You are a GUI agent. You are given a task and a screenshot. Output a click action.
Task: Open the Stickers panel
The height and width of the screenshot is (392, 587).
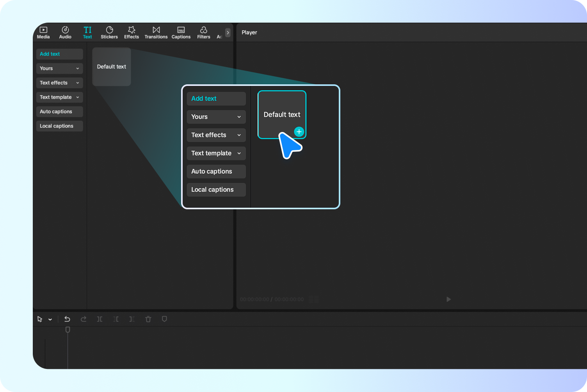click(109, 32)
